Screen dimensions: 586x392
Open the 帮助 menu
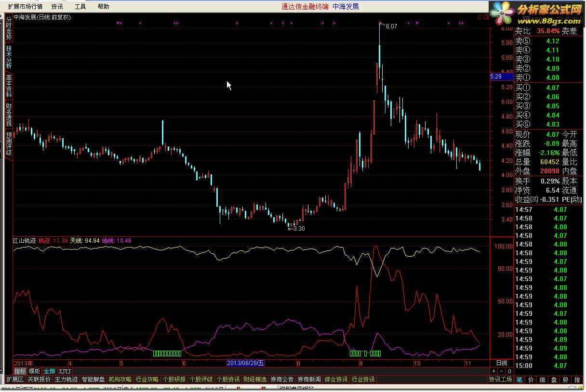coord(103,7)
